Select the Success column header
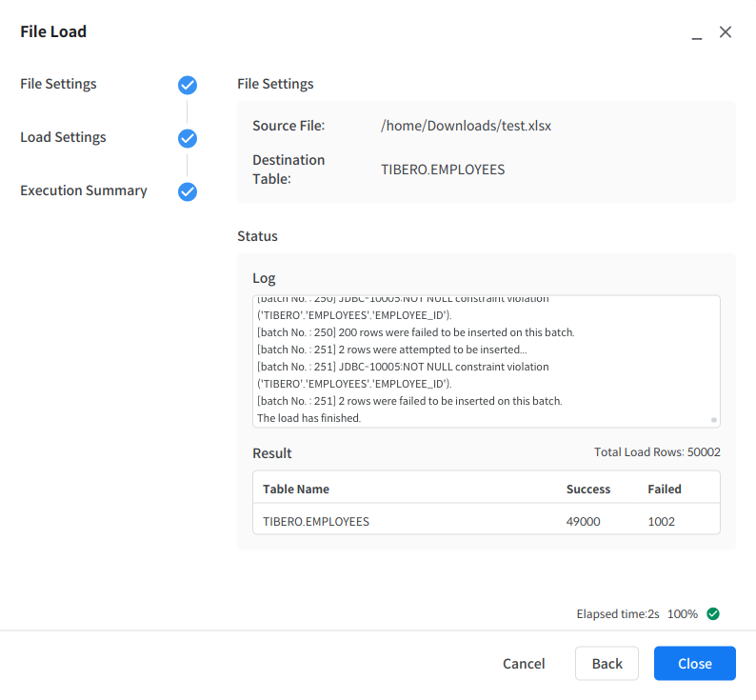This screenshot has width=756, height=700. [x=587, y=489]
